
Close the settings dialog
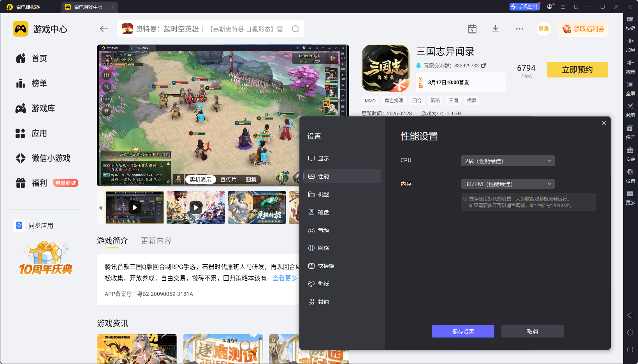point(604,123)
